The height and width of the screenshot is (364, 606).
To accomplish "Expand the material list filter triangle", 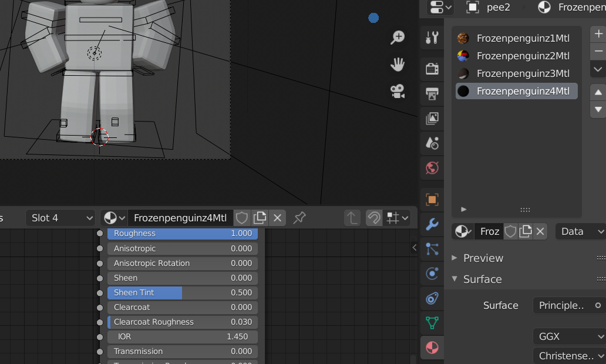I will pos(463,210).
